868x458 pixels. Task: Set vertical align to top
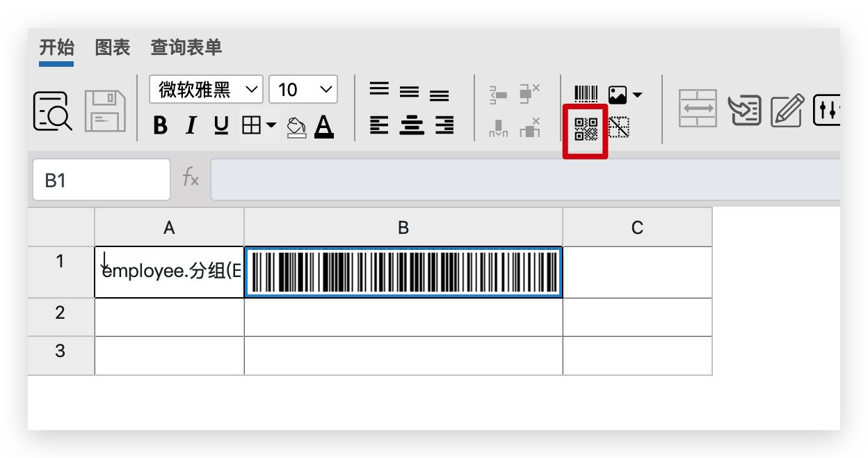[x=379, y=89]
